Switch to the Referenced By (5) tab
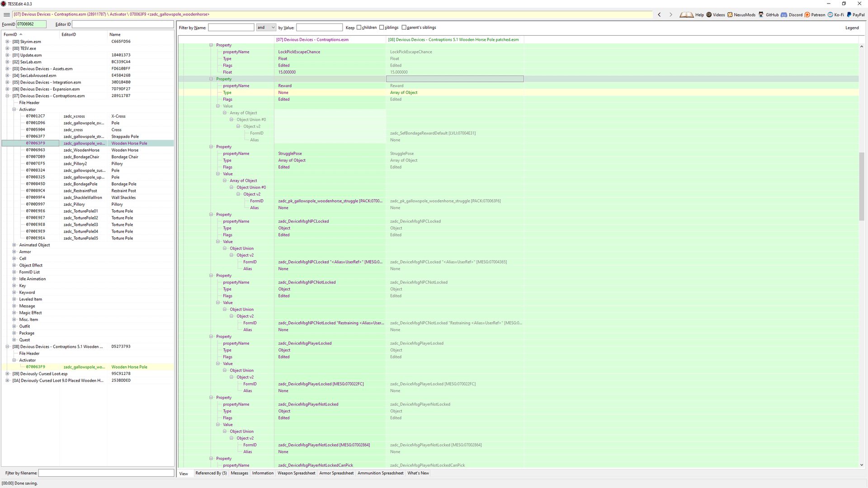The height and width of the screenshot is (488, 868). [x=211, y=473]
